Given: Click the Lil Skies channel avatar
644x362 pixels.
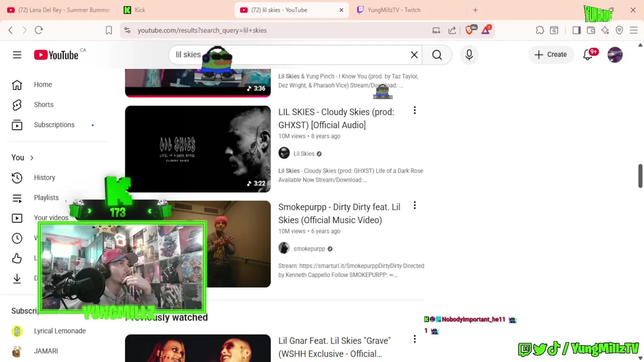Looking at the screenshot, I should pyautogui.click(x=284, y=153).
